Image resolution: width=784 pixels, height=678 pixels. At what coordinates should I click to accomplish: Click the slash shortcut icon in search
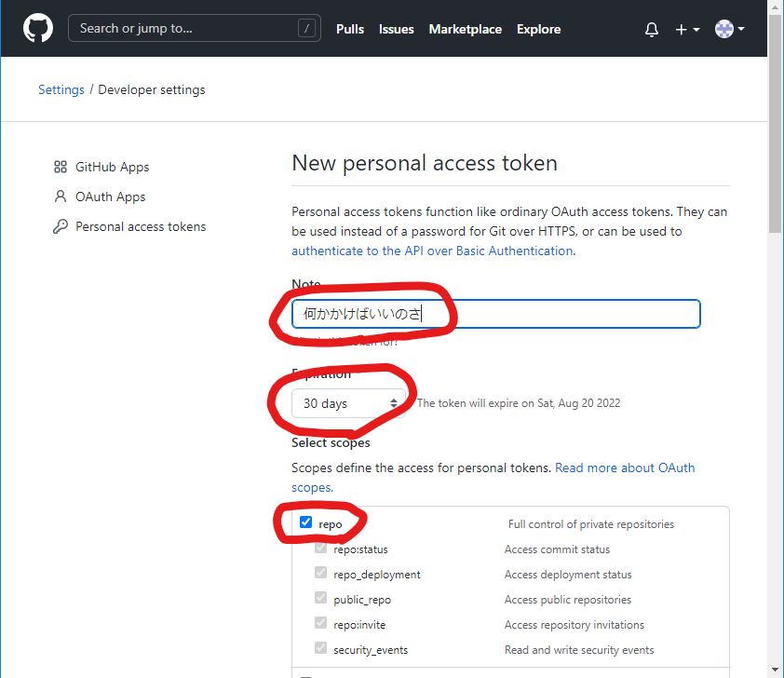click(x=306, y=29)
